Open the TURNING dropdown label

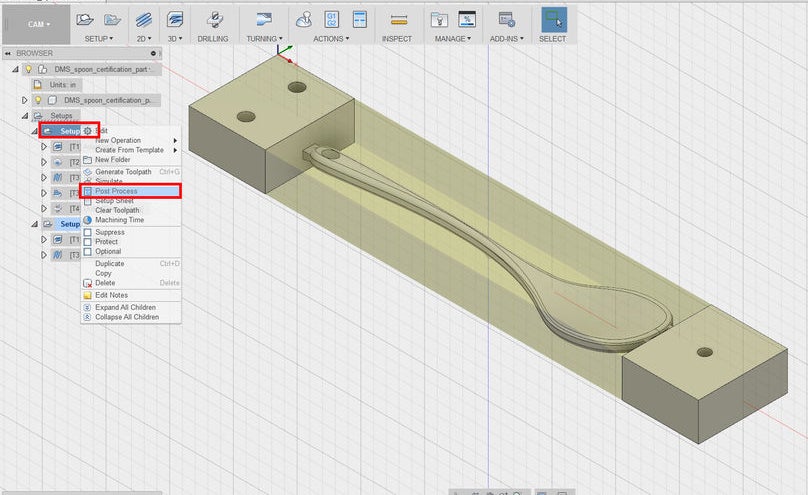coord(264,39)
